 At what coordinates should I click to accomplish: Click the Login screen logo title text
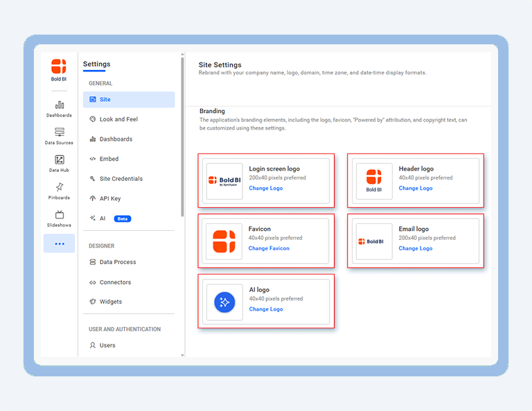(x=274, y=168)
